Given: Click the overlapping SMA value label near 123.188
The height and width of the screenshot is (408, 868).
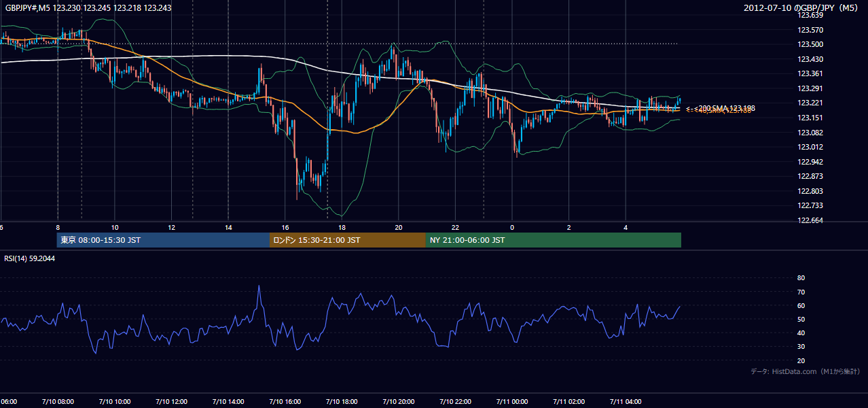Looking at the screenshot, I should 720,109.
